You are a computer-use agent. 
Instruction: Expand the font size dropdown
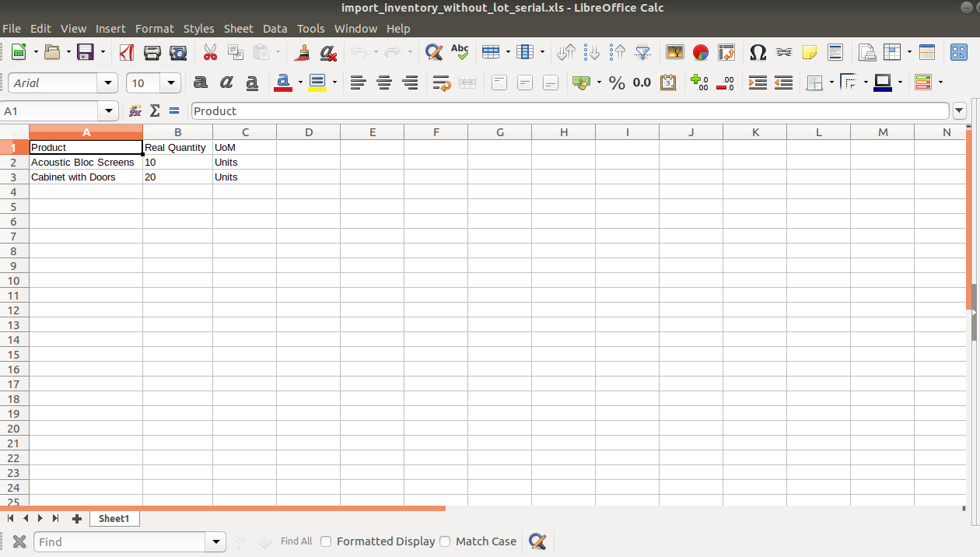point(171,83)
